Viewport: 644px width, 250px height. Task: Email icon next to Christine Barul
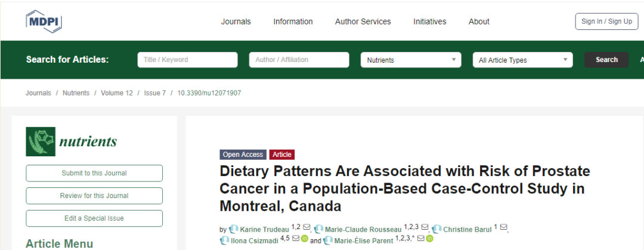pyautogui.click(x=503, y=227)
